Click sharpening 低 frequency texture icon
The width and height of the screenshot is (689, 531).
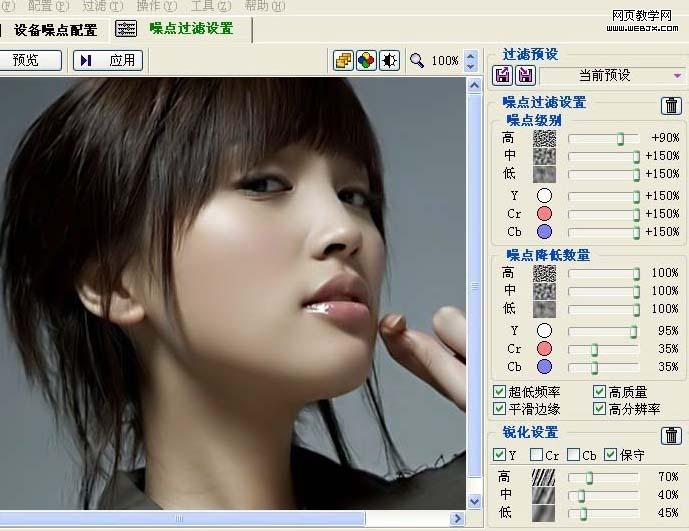coord(544,513)
